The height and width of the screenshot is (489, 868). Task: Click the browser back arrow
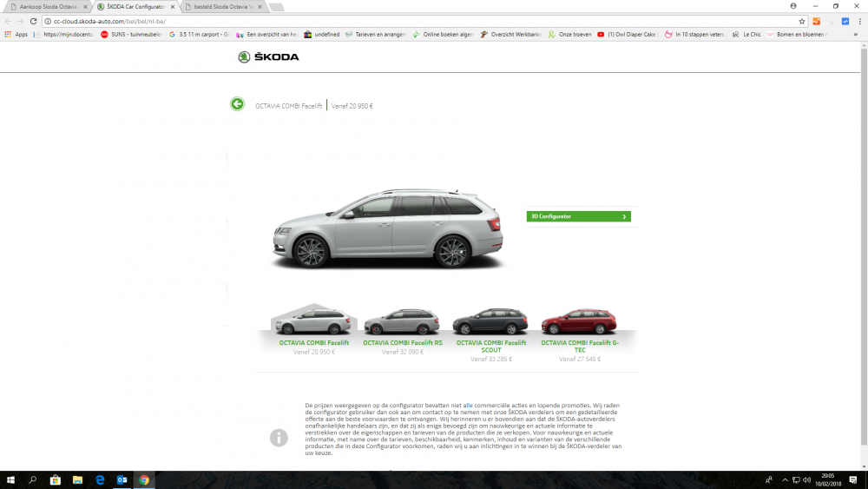tap(8, 21)
